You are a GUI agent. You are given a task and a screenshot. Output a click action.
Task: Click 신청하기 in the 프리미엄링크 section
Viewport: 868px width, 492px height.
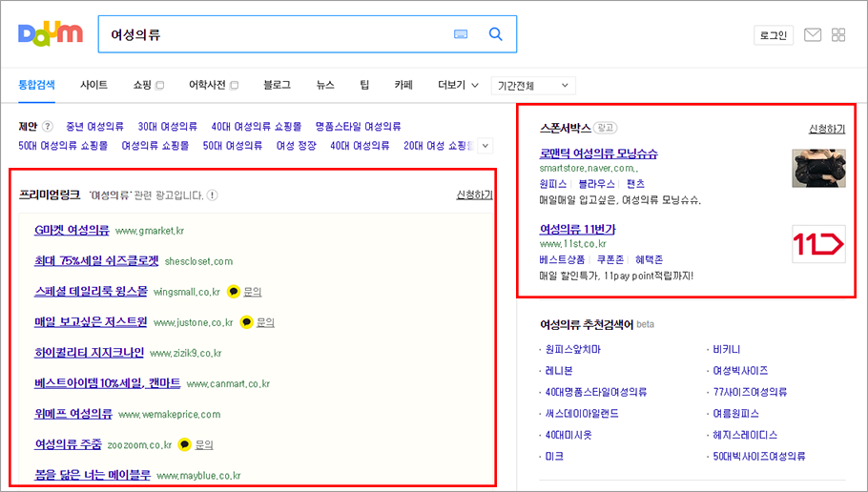[474, 195]
